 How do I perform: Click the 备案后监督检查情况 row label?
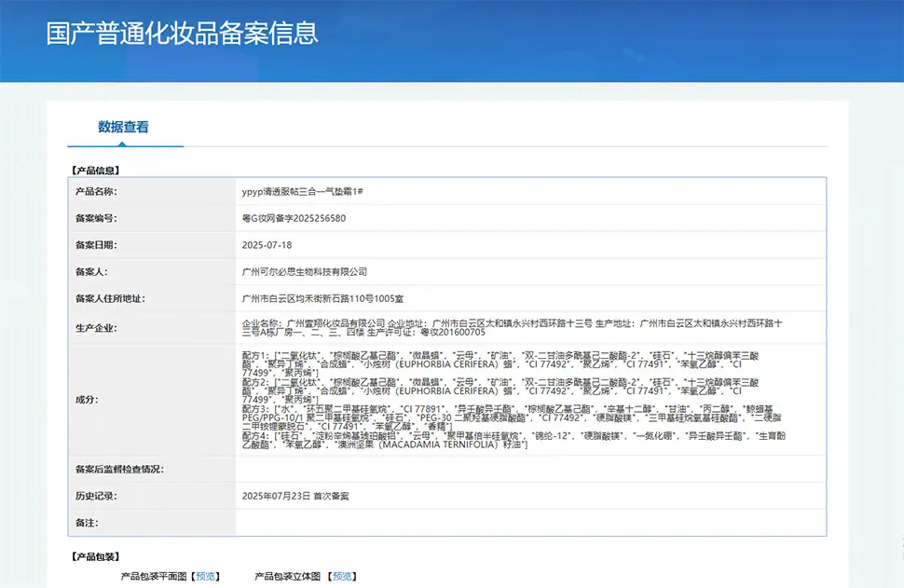pos(119,469)
